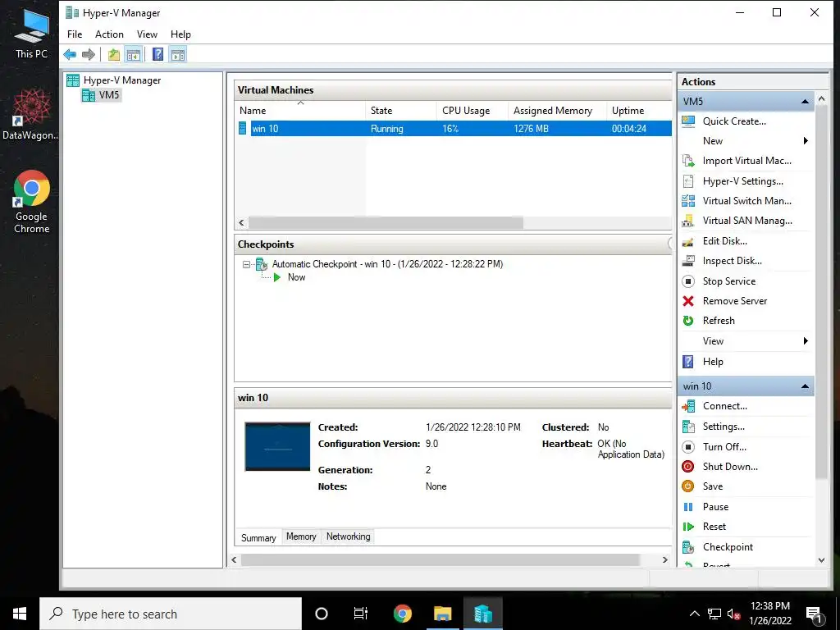
Task: Click the Back arrow in toolbar
Action: (71, 54)
